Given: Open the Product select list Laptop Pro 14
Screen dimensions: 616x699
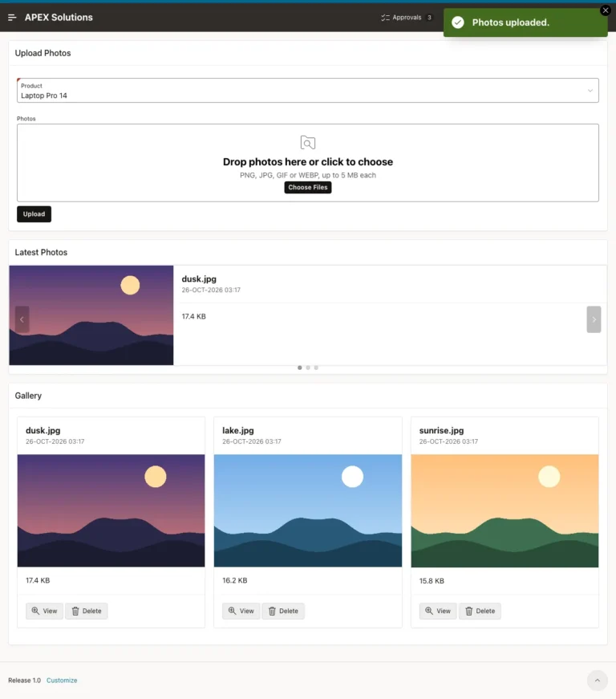Looking at the screenshot, I should point(308,91).
